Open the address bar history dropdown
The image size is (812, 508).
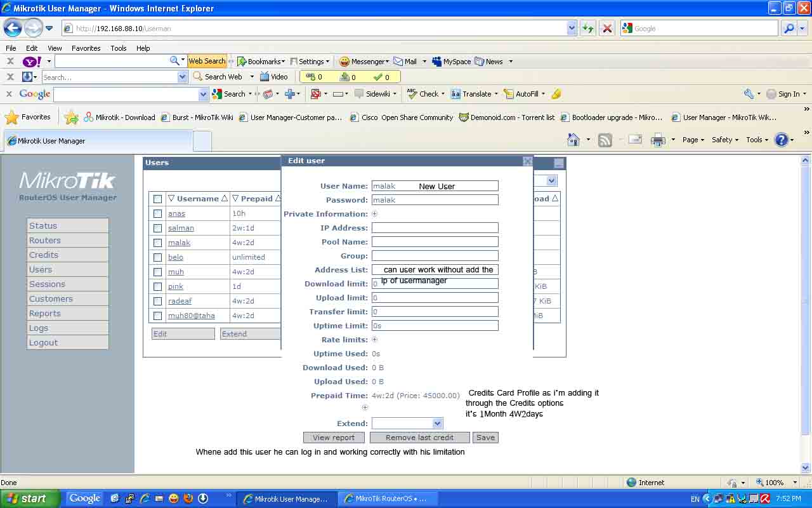point(572,28)
